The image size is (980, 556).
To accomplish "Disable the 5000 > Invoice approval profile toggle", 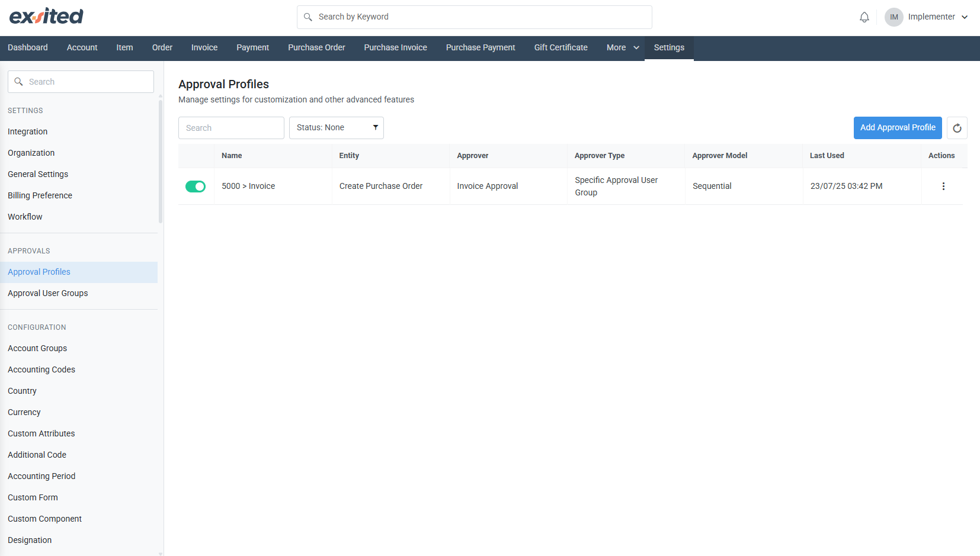I will (196, 187).
